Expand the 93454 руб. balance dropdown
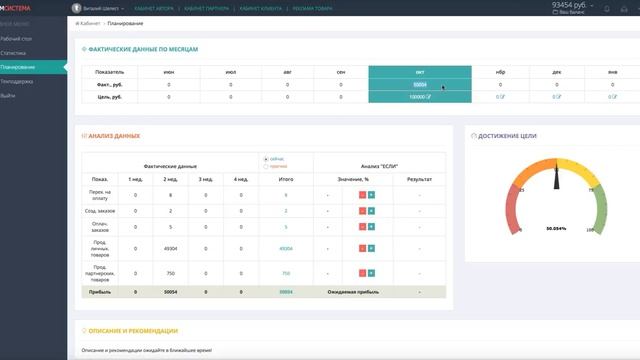The height and width of the screenshot is (360, 640). [x=573, y=5]
